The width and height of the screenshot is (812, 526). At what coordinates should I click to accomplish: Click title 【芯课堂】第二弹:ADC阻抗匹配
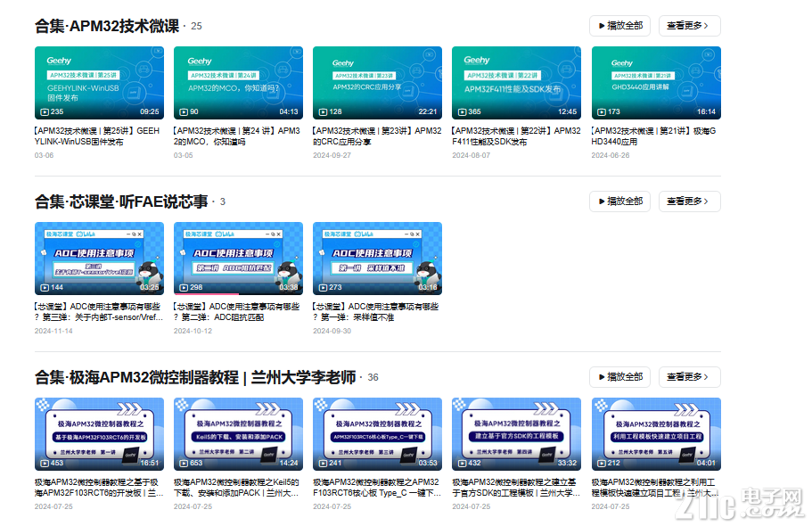pyautogui.click(x=237, y=312)
